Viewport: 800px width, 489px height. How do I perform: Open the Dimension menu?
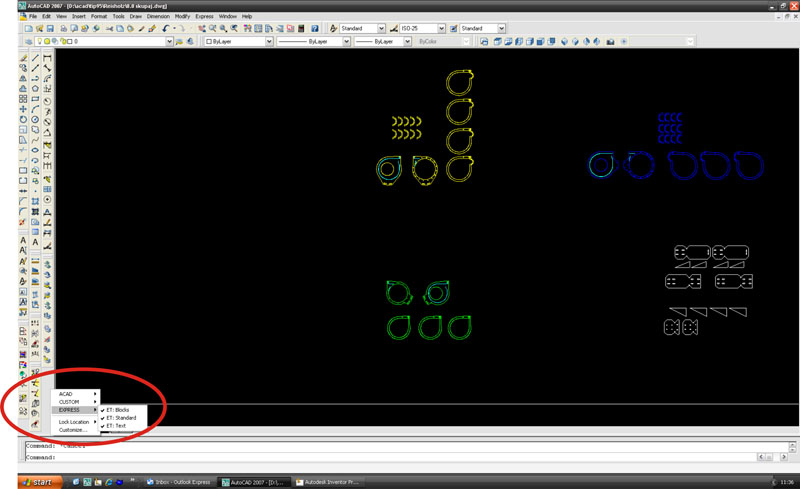pos(158,16)
